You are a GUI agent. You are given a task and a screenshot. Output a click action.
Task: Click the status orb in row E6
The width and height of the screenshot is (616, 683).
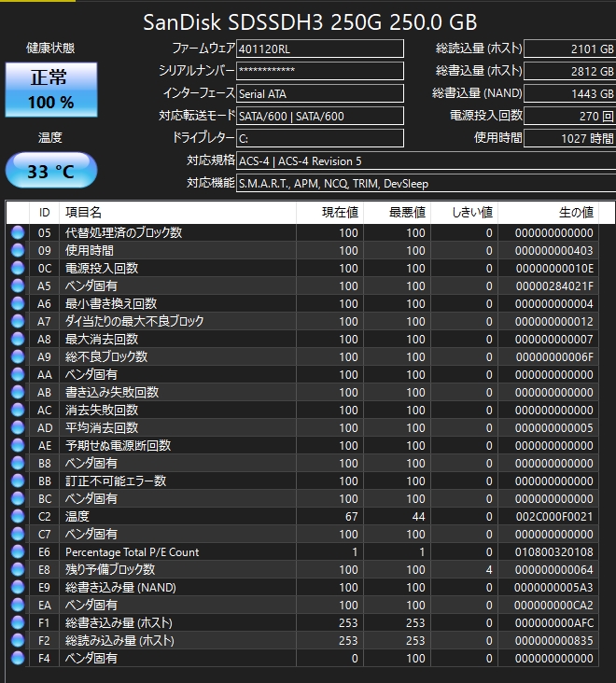[18, 551]
